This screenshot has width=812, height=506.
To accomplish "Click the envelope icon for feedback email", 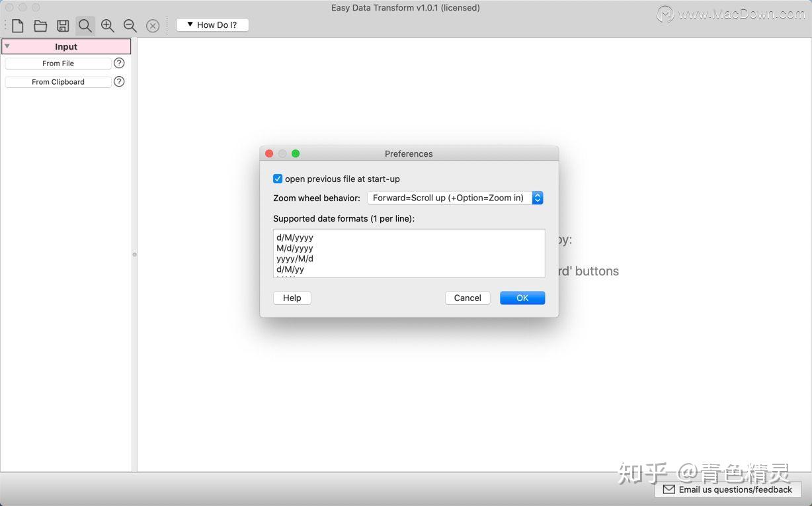I will [x=670, y=489].
